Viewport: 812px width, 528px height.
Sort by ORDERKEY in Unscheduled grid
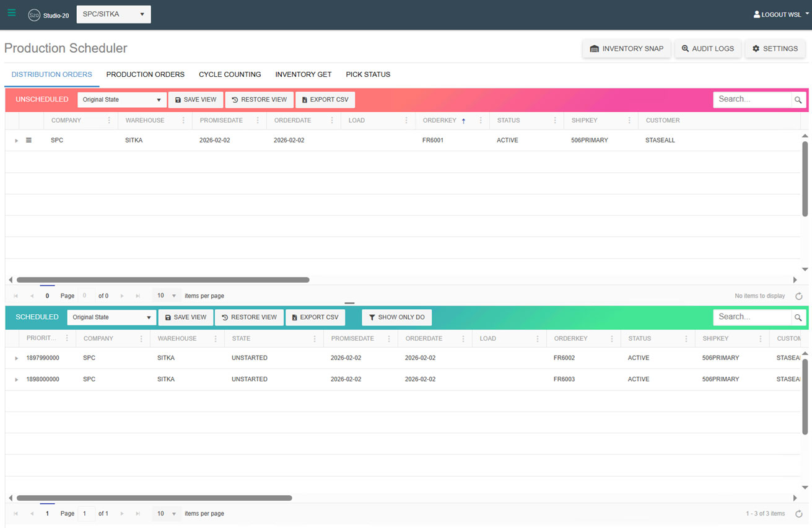[440, 121]
